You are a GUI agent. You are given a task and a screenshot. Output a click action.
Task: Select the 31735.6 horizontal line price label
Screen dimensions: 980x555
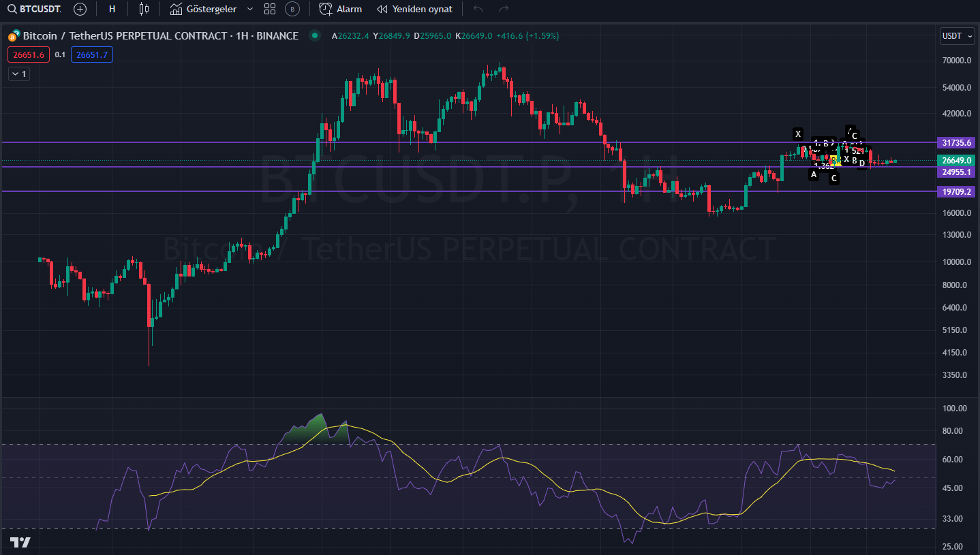tap(957, 143)
